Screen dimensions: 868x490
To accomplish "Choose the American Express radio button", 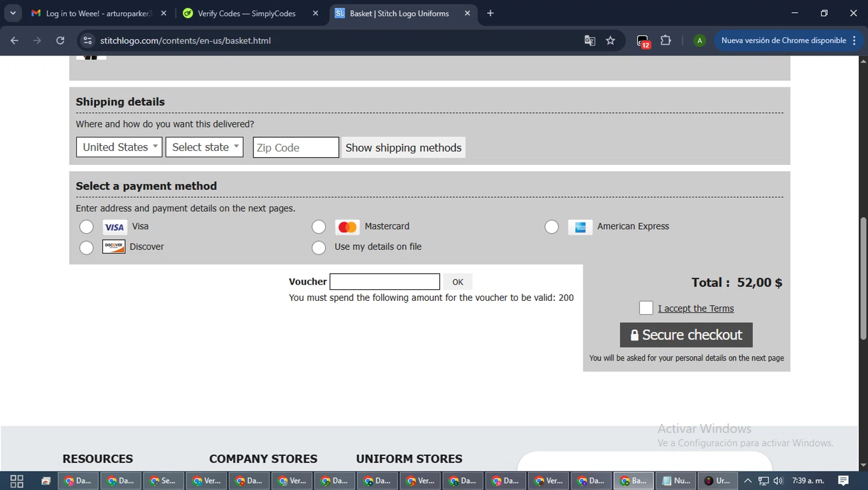I will [x=551, y=227].
